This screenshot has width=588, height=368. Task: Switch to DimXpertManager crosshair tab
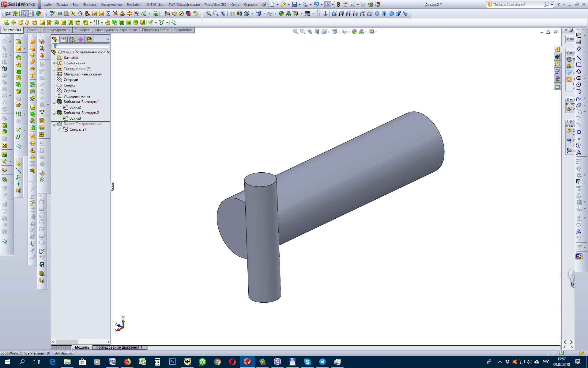[81, 39]
